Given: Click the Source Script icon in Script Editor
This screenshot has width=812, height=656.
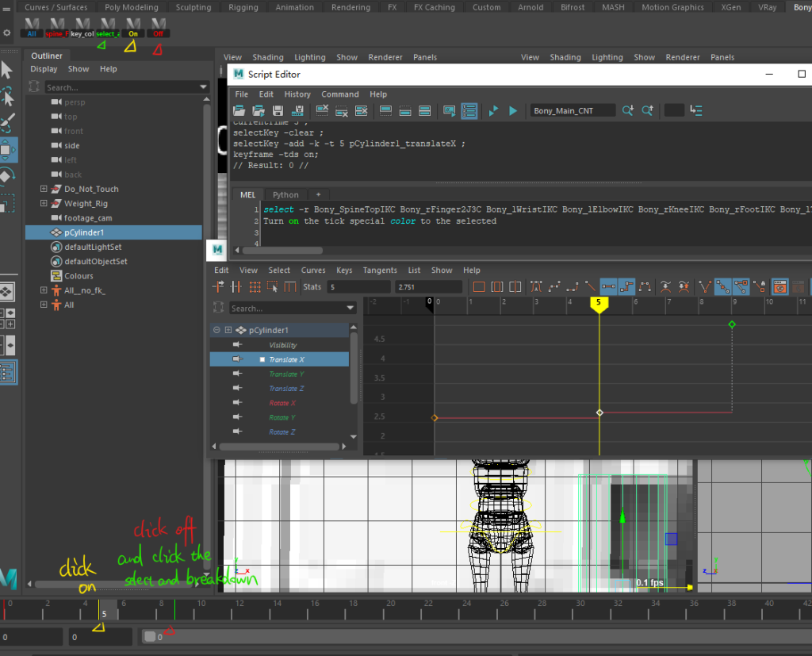Looking at the screenshot, I should (259, 110).
